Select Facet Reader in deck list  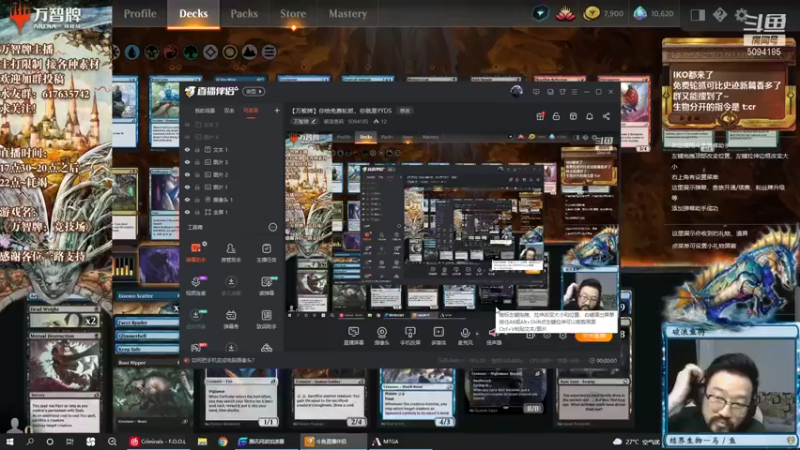[x=147, y=323]
